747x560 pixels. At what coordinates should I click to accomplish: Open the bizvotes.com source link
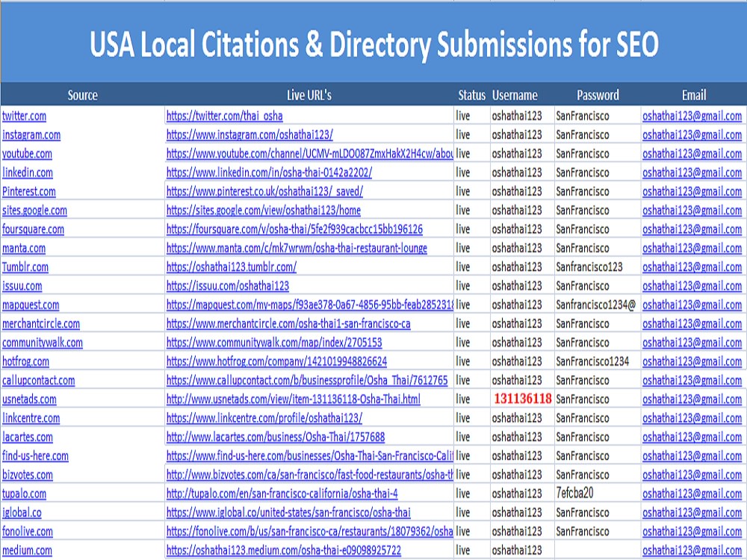(28, 475)
